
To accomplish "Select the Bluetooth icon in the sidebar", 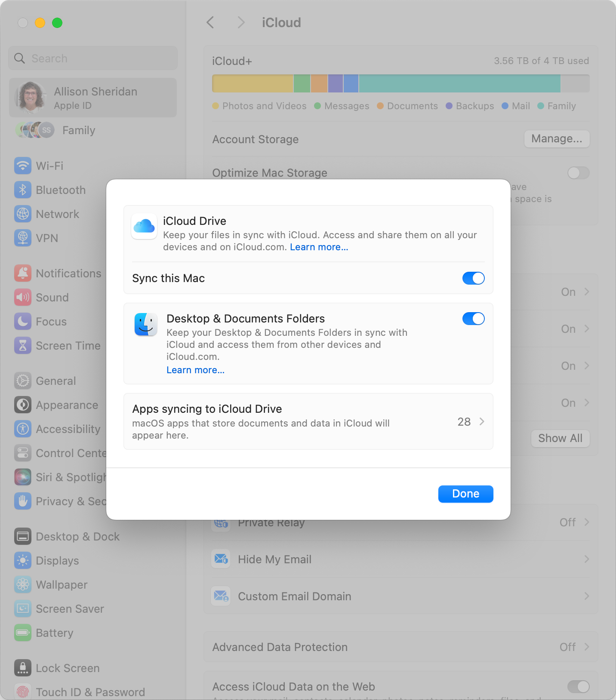I will (23, 190).
